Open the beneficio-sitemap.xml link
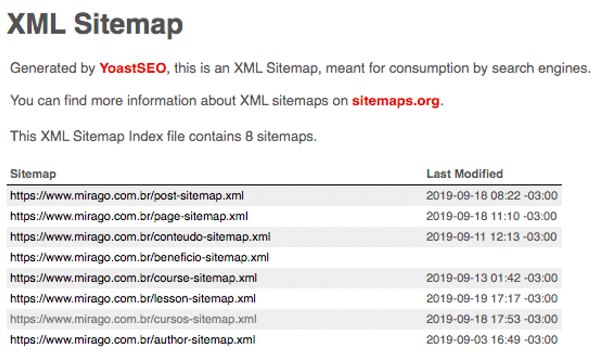Screen dimensions: 604x364 [x=139, y=257]
